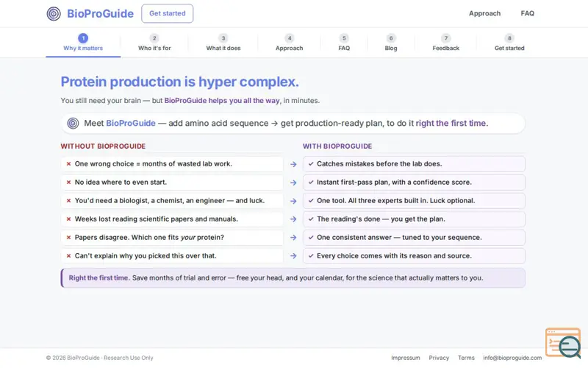Click the checkmark beside Catches mistakes before the lab

click(x=311, y=164)
